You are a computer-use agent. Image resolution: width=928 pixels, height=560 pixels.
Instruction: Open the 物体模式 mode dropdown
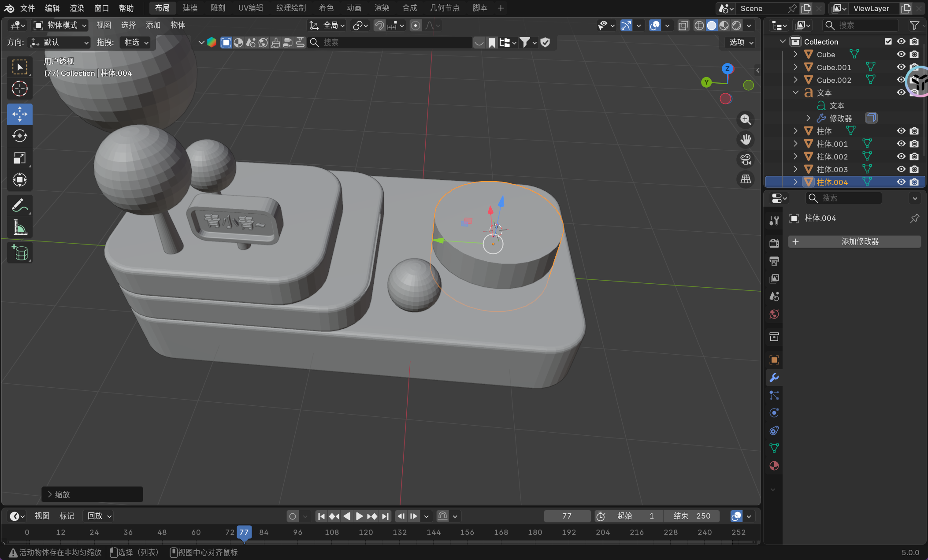(60, 26)
